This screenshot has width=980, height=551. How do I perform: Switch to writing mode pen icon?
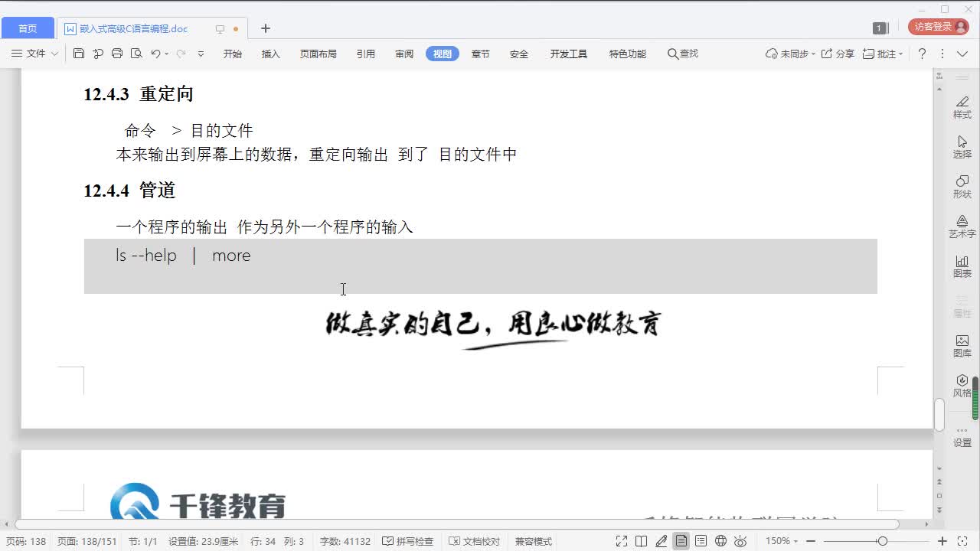(661, 541)
